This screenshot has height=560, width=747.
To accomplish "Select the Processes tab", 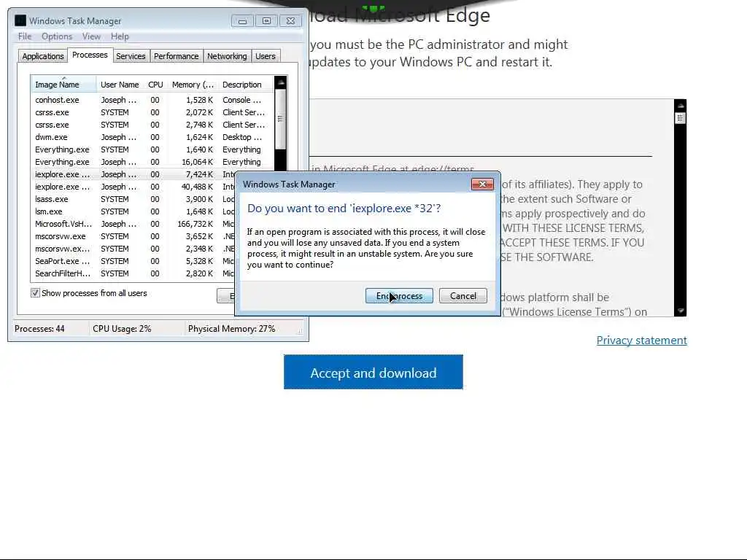I will point(90,55).
